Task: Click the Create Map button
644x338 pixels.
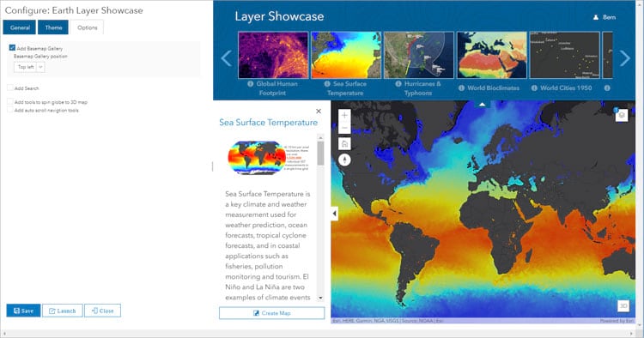Action: pos(271,313)
